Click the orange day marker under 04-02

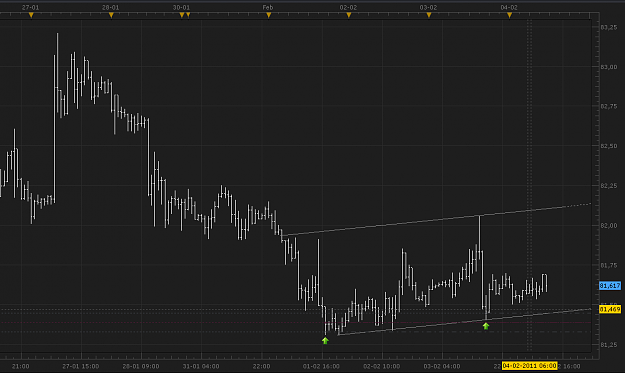509,15
